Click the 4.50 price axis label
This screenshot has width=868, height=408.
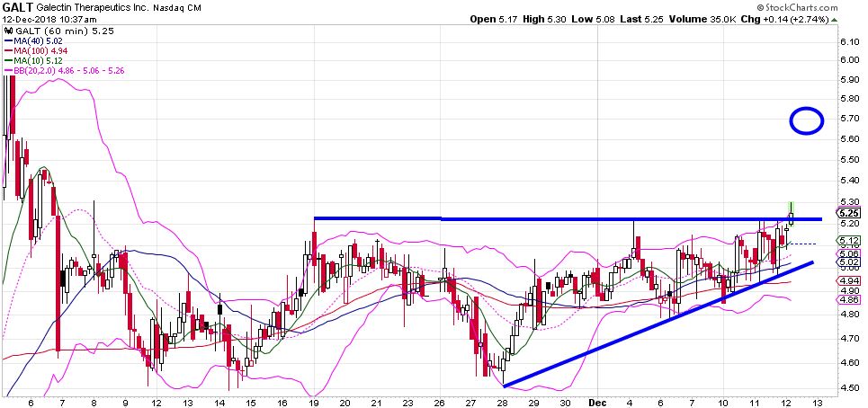pos(850,387)
